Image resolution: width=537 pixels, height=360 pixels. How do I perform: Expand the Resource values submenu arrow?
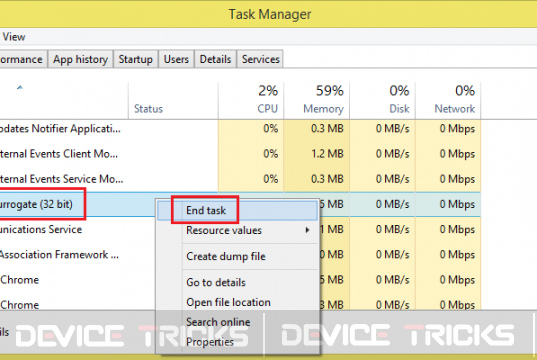[x=307, y=230]
